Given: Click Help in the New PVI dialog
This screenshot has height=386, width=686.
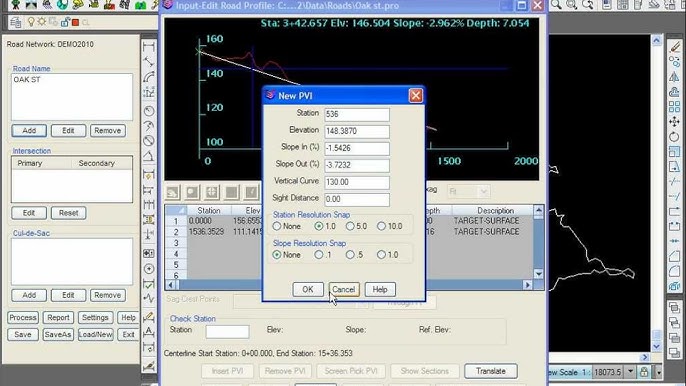Looking at the screenshot, I should coord(380,289).
